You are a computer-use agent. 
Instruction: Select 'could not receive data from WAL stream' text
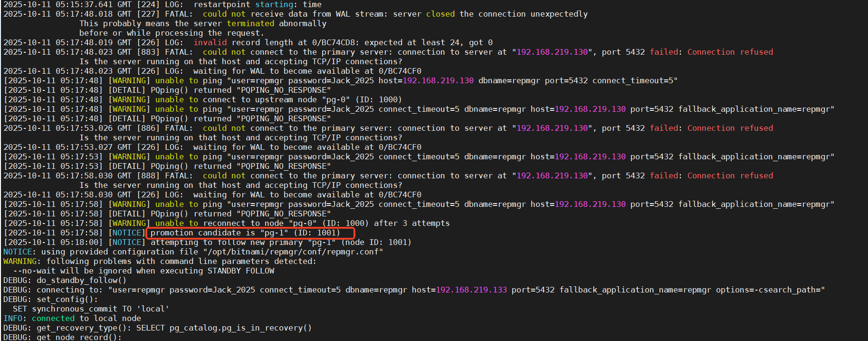293,14
